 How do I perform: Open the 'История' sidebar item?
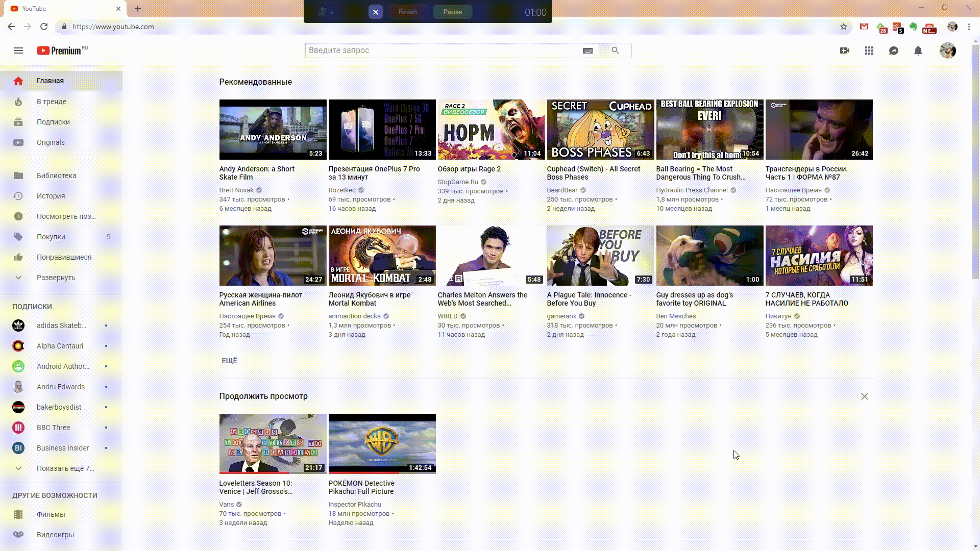pyautogui.click(x=51, y=196)
